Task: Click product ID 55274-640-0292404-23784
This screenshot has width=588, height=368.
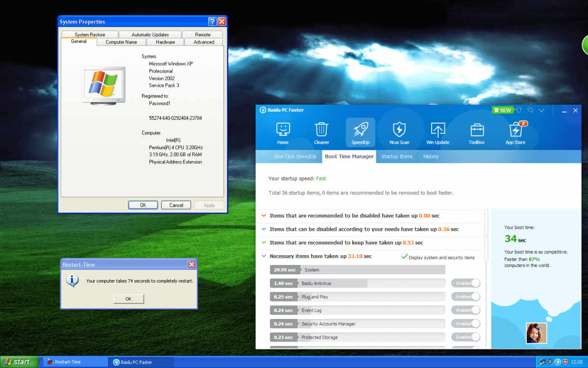Action: [175, 118]
